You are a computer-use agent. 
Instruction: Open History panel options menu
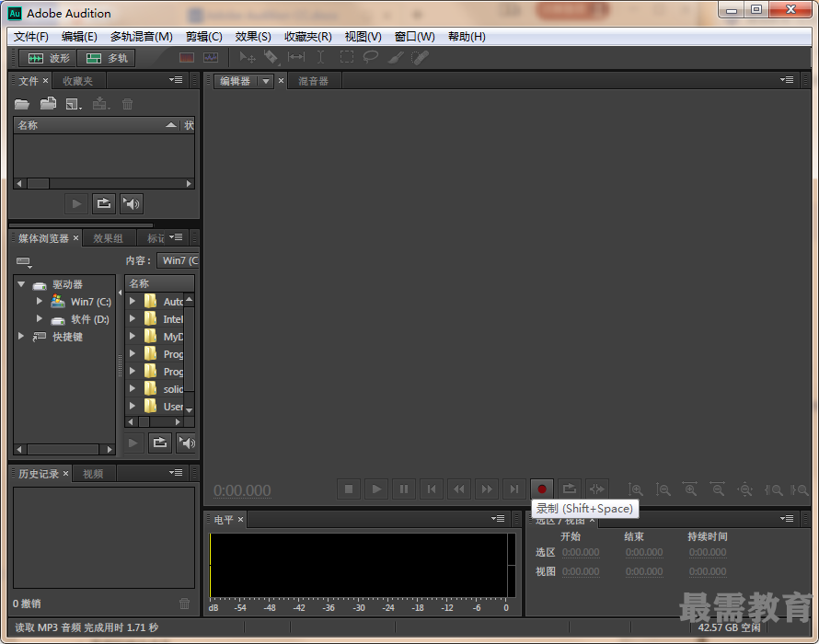tap(176, 473)
